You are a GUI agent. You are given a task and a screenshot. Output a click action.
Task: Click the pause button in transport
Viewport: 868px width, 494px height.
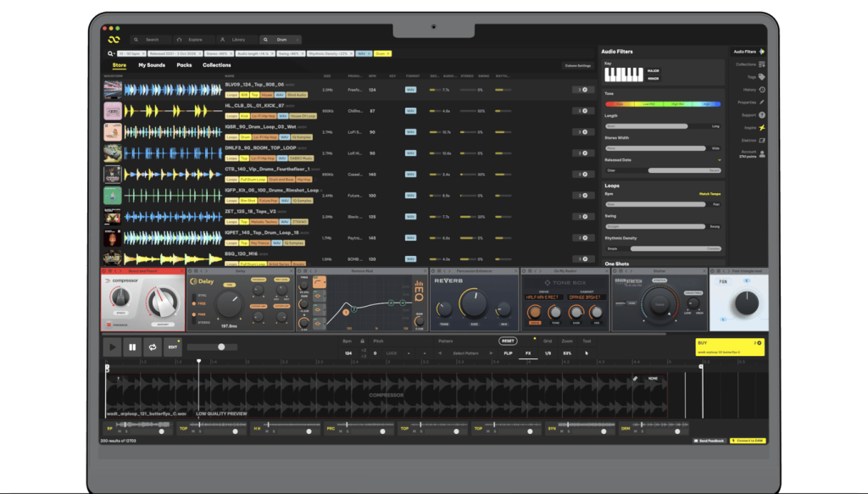132,347
